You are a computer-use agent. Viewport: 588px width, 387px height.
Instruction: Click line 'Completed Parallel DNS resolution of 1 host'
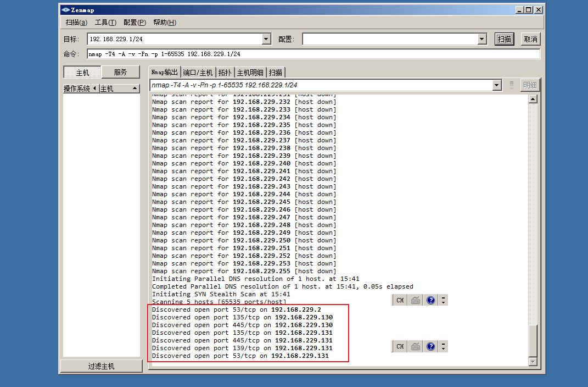point(283,287)
